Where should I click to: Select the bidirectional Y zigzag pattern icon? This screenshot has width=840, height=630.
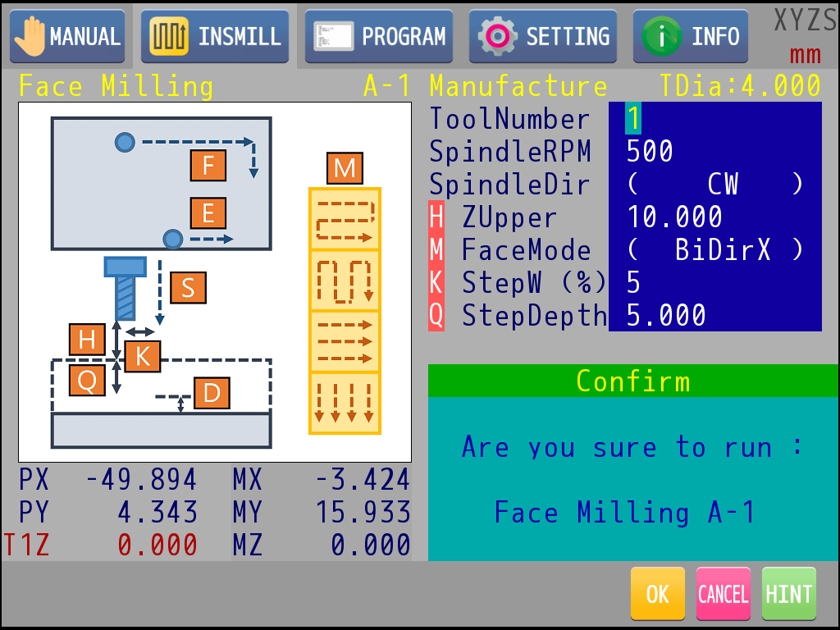point(345,281)
